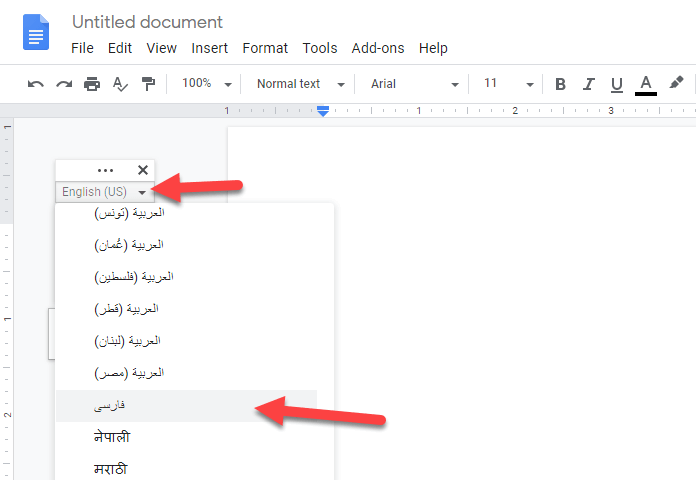Open the File menu
Image resolution: width=696 pixels, height=480 pixels.
[82, 48]
